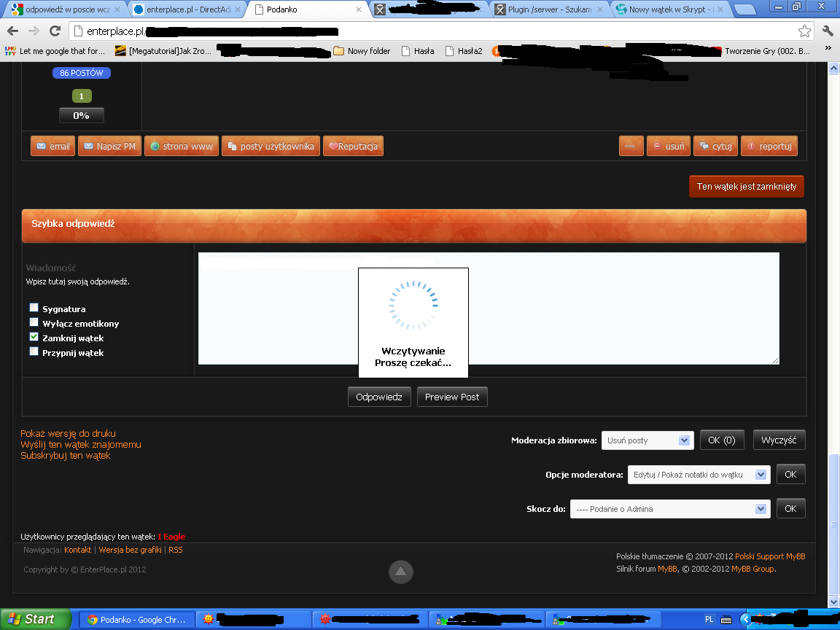The height and width of the screenshot is (630, 840).
Task: Enable the Sygnatura checkbox
Action: (x=34, y=308)
